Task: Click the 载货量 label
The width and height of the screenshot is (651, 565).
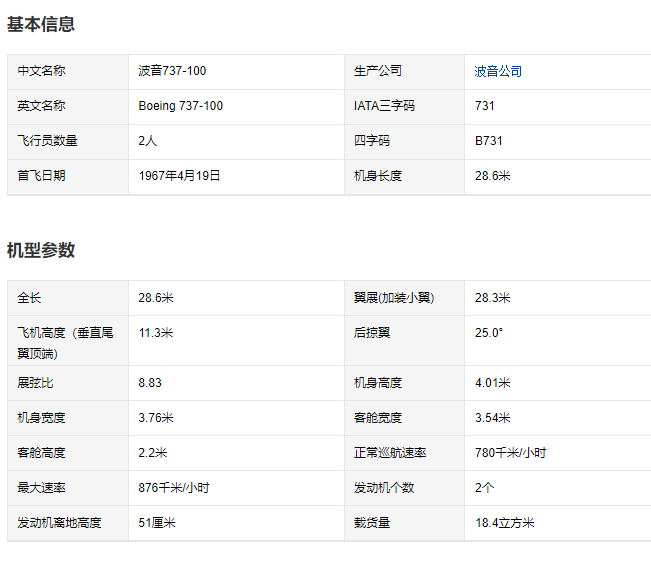Action: [x=372, y=523]
